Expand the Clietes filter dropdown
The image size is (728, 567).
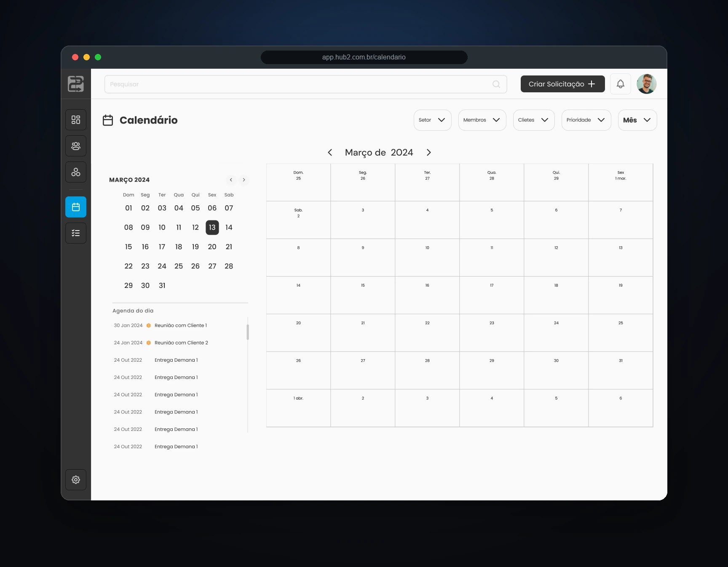(x=534, y=120)
